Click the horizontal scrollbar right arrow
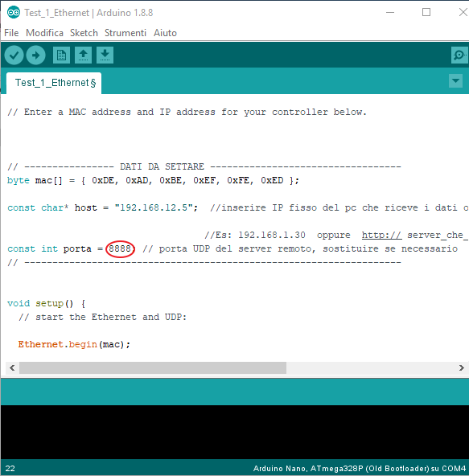The image size is (469, 476). pyautogui.click(x=462, y=368)
